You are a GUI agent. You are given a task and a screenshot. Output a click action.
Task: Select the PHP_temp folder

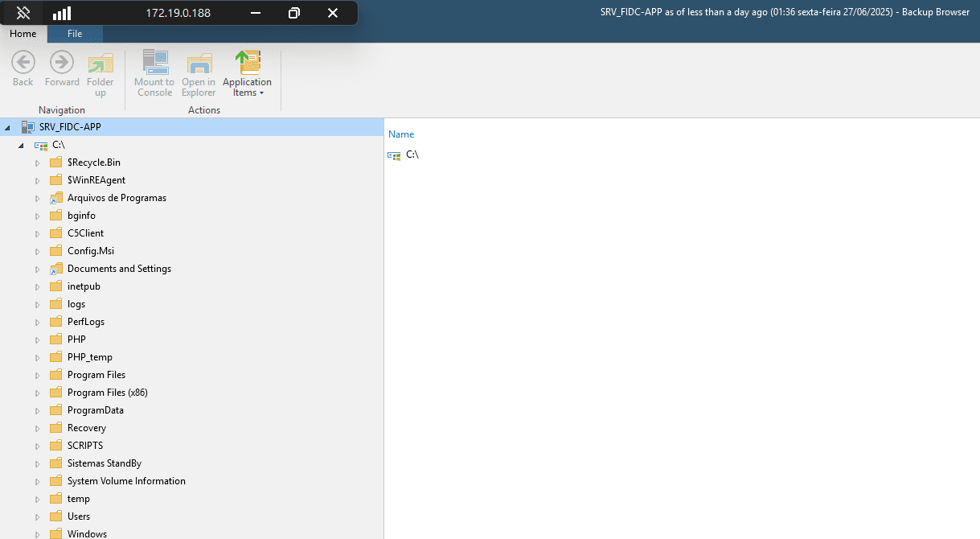89,357
